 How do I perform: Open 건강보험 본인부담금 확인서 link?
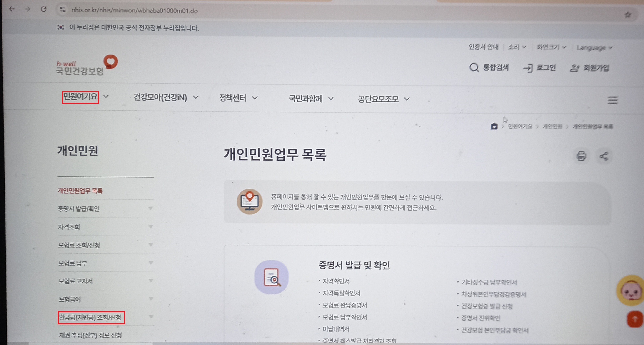(x=495, y=330)
